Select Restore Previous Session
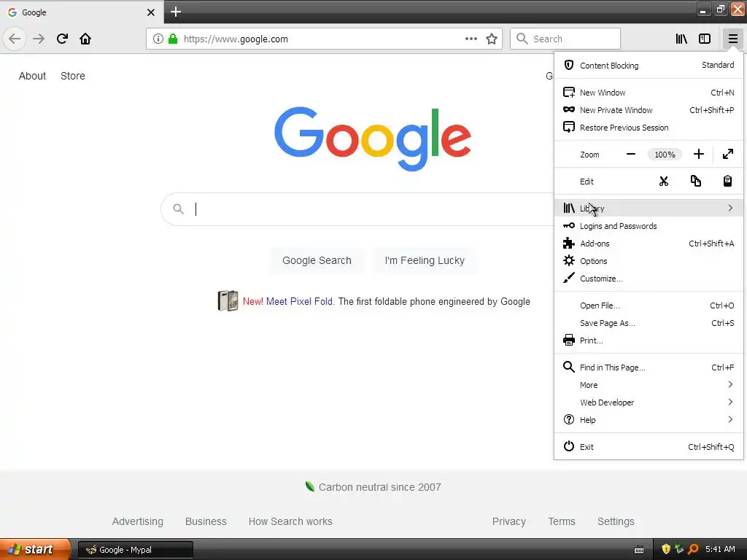 (x=649, y=128)
